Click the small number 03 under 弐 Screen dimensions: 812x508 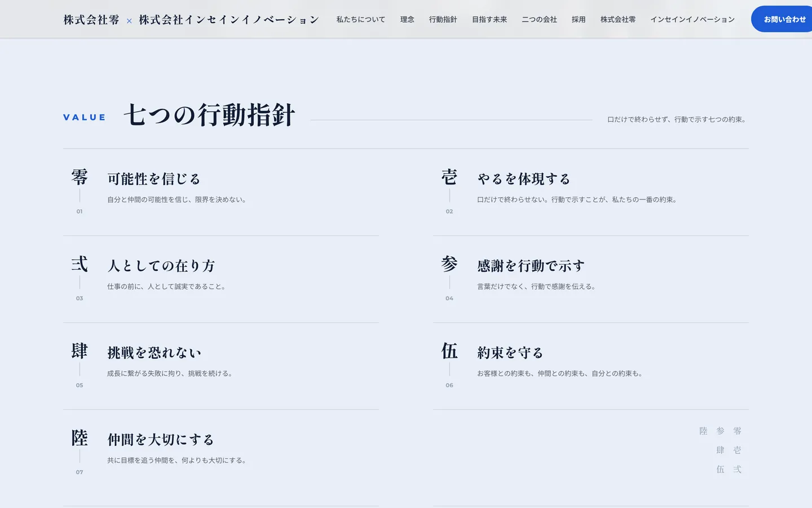pyautogui.click(x=80, y=299)
